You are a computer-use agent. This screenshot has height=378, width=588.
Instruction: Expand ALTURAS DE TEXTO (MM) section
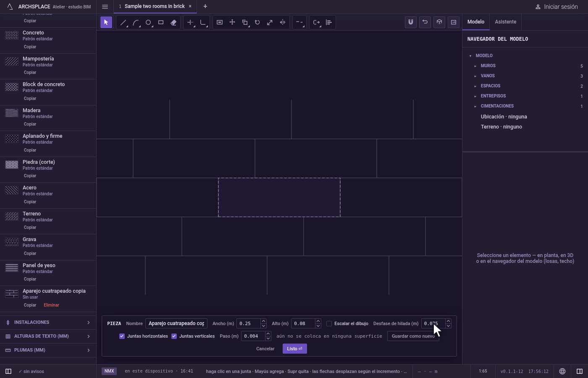coord(48,336)
